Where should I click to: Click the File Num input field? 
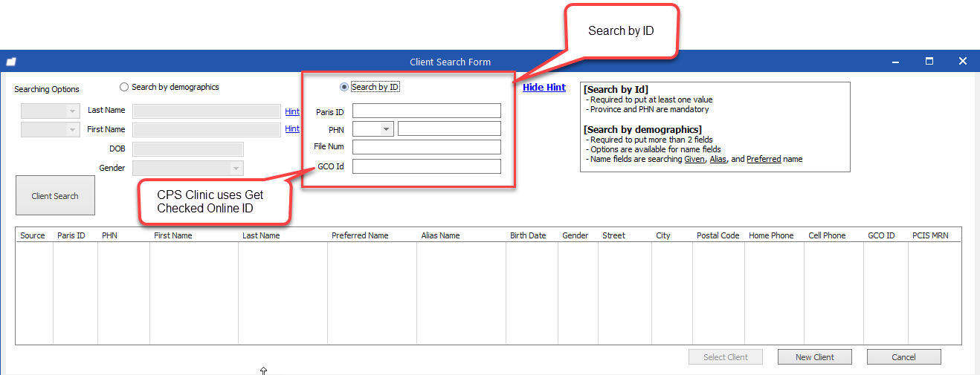coord(427,147)
